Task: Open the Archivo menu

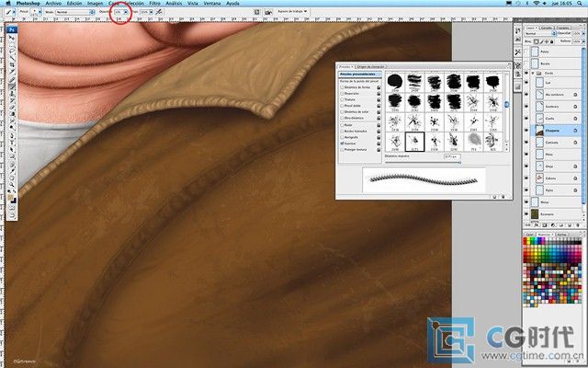Action: click(53, 3)
